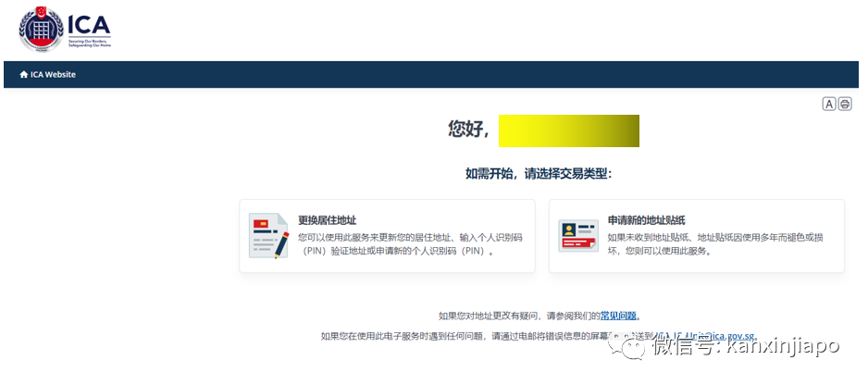This screenshot has width=868, height=385.
Task: Click the 'Securing Our Borders' tagline
Action: coord(89,44)
